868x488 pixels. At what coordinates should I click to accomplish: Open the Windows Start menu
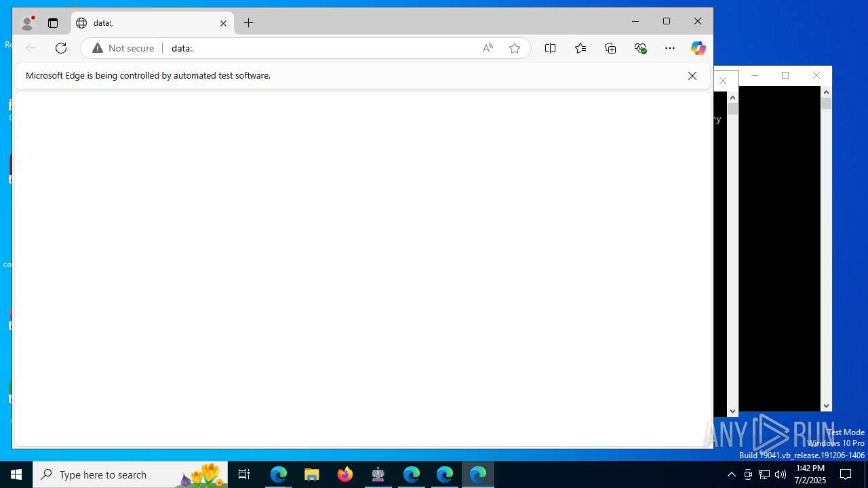pos(16,474)
